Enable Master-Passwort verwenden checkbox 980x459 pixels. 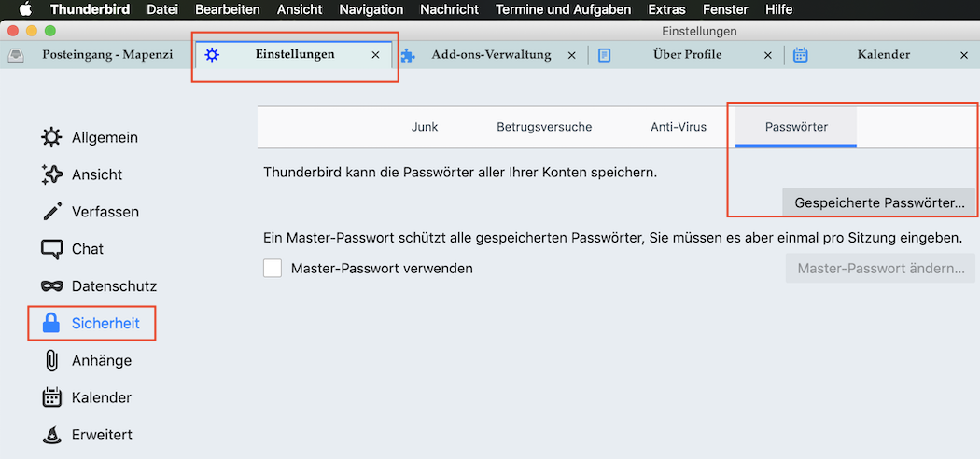tap(273, 269)
